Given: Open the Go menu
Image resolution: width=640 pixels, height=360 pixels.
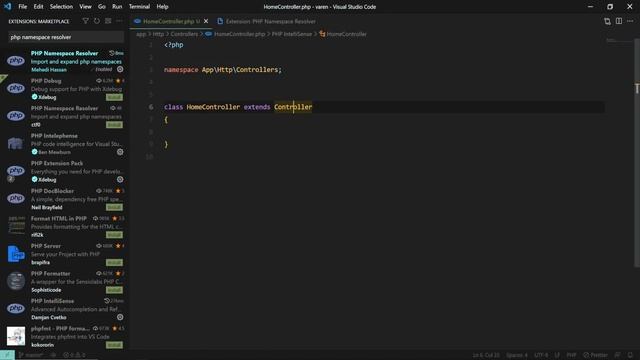Looking at the screenshot, I should pos(102,7).
